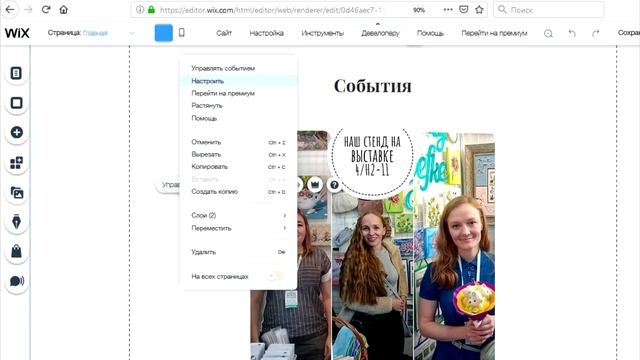This screenshot has width=640, height=360.
Task: Click the 'Главная' page name
Action: [x=96, y=33]
